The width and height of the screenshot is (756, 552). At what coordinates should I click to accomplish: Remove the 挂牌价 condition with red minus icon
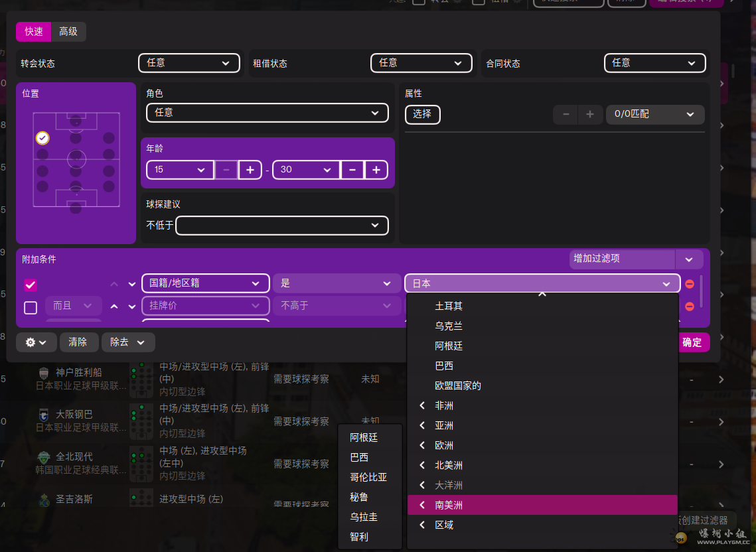[689, 307]
